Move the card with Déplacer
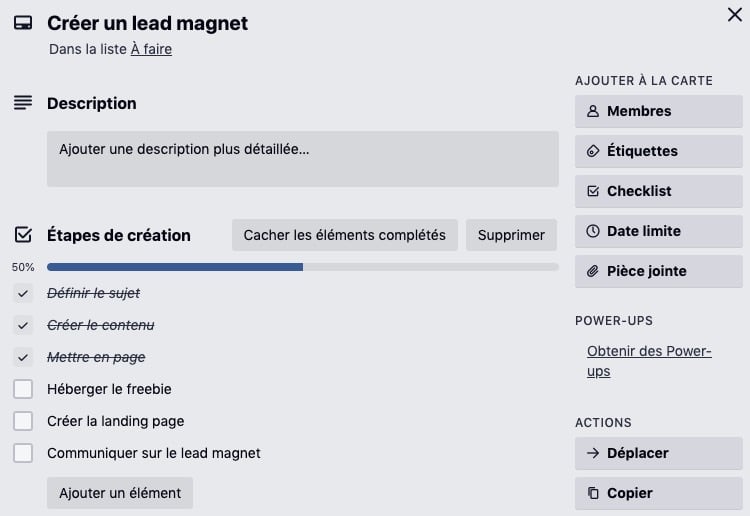 coord(658,453)
